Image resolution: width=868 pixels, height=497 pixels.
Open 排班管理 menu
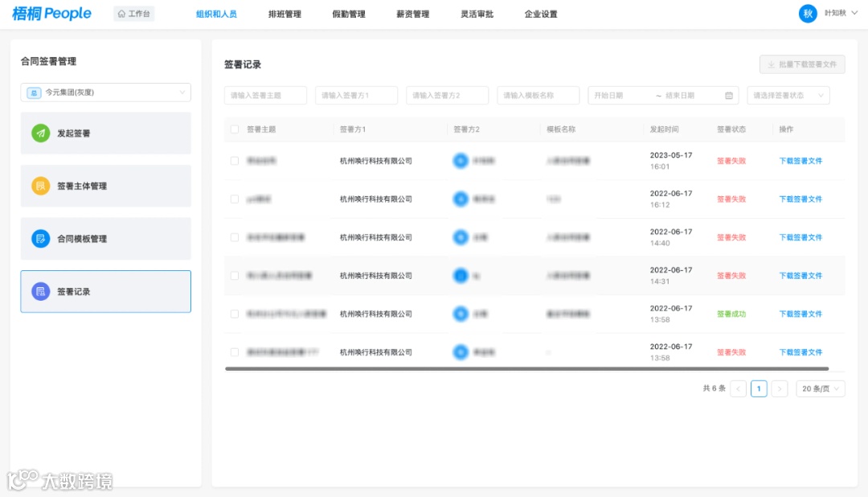coord(285,14)
